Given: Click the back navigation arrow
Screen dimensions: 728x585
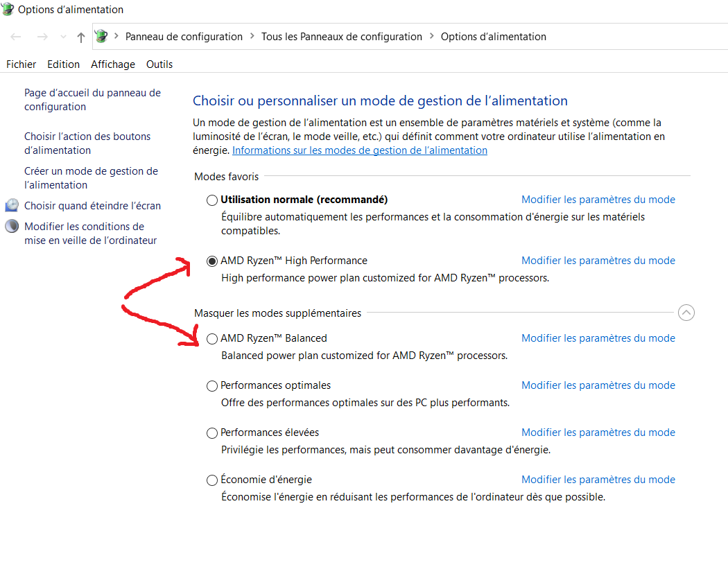Looking at the screenshot, I should pyautogui.click(x=16, y=37).
